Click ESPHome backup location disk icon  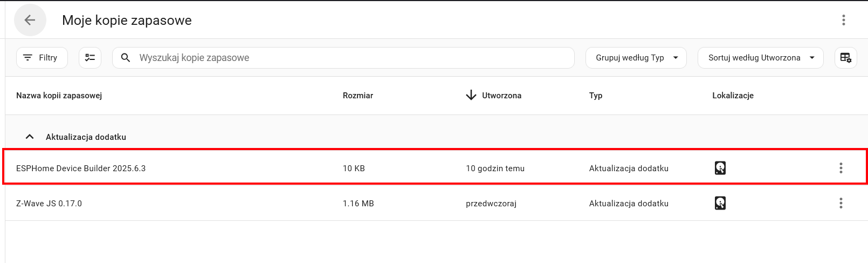[720, 168]
